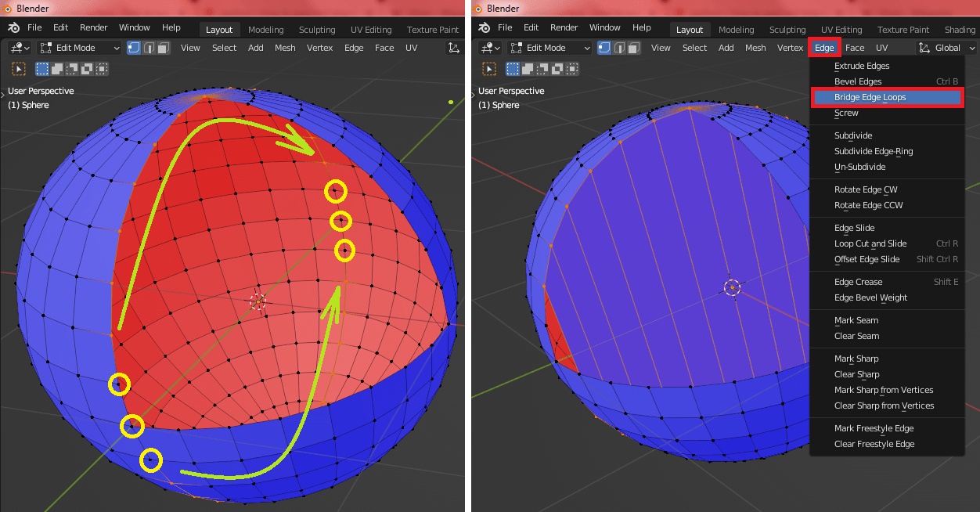The width and height of the screenshot is (980, 512).
Task: Select Face select mode icon
Action: [161, 48]
